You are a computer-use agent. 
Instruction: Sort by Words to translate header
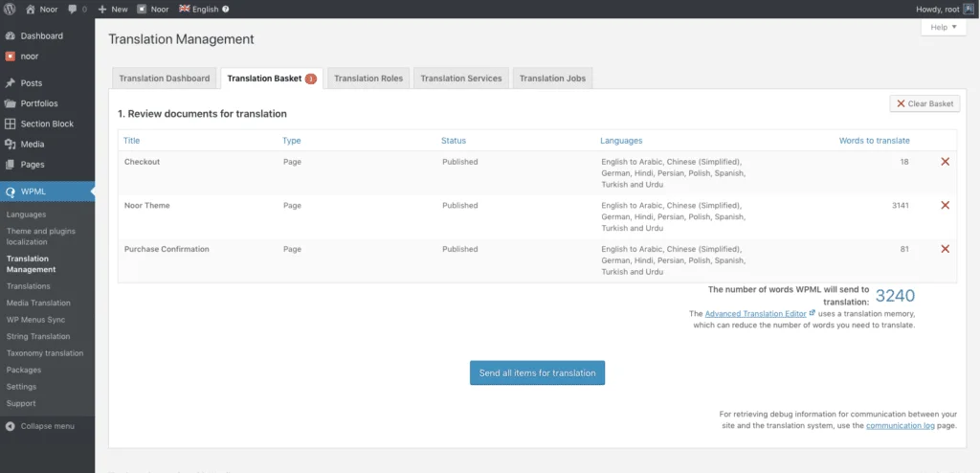click(875, 141)
